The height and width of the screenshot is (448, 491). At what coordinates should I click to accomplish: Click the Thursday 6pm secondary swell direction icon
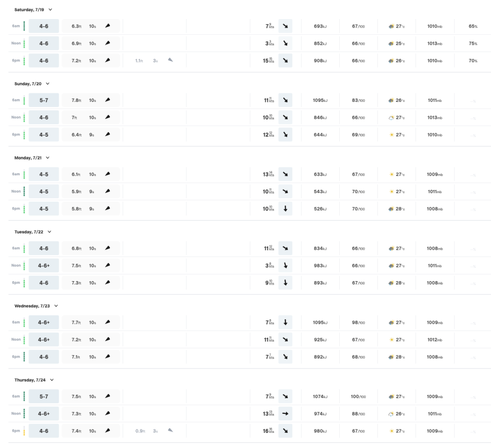pyautogui.click(x=170, y=430)
